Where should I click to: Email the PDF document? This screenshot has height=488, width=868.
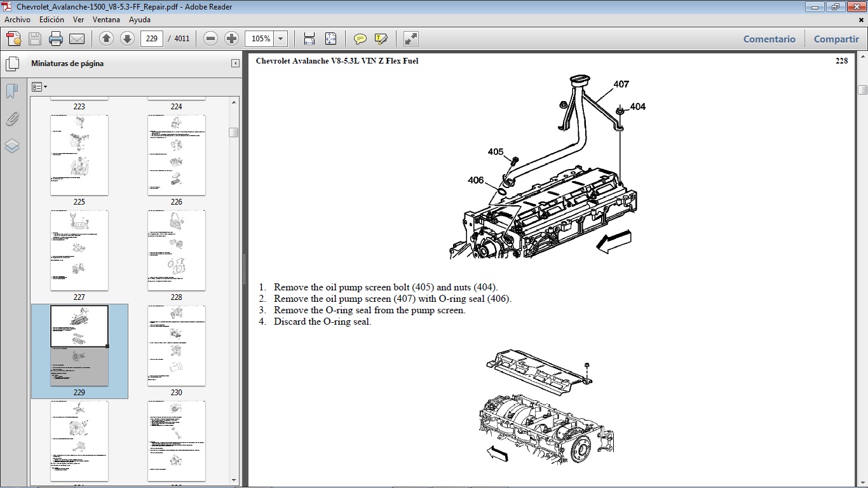[77, 38]
